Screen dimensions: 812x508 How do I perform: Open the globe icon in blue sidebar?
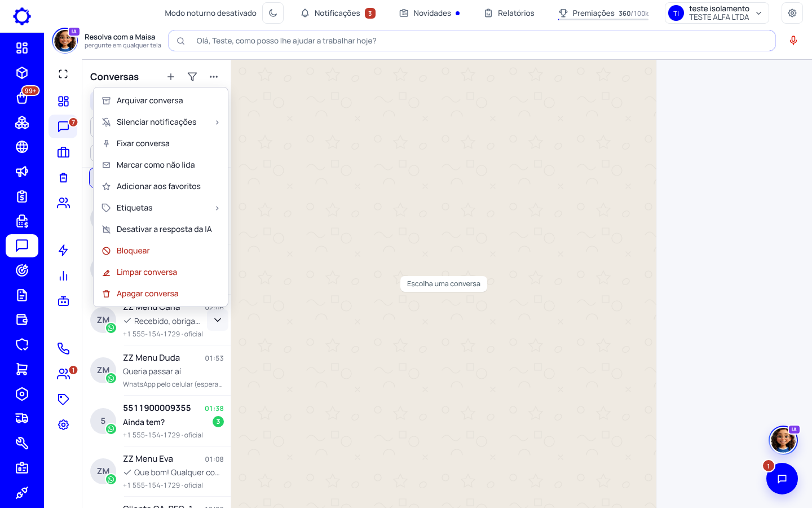(22, 147)
